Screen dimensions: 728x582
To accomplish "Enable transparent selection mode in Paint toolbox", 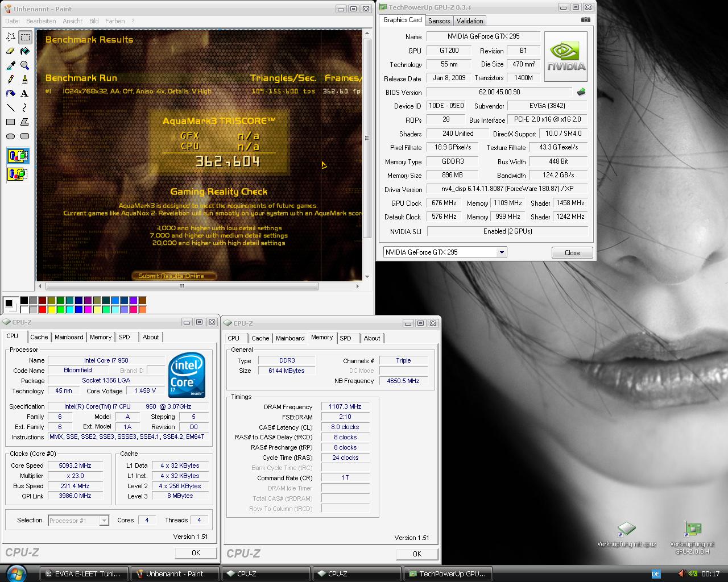I will click(x=18, y=173).
